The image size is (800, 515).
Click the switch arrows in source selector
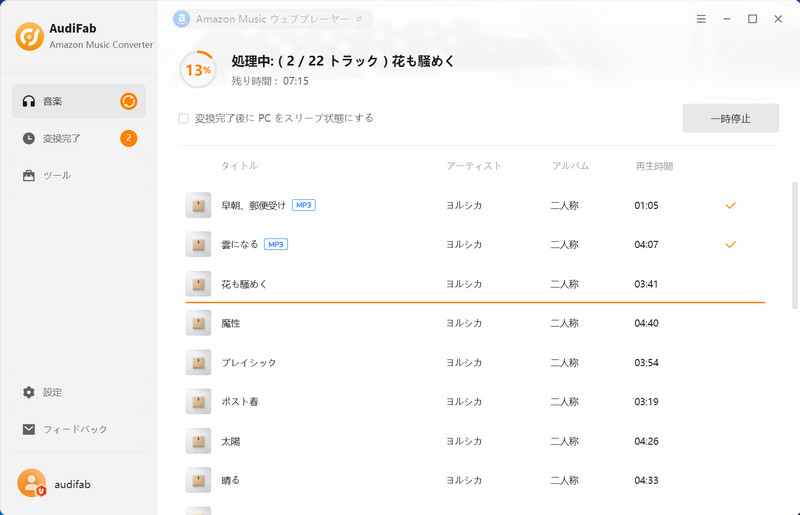click(x=359, y=19)
